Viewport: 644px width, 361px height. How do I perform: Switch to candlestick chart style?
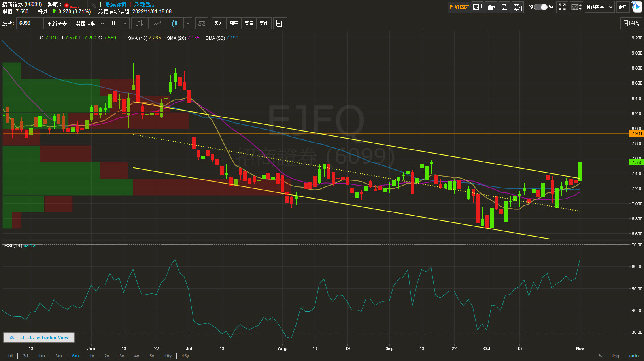tap(175, 23)
